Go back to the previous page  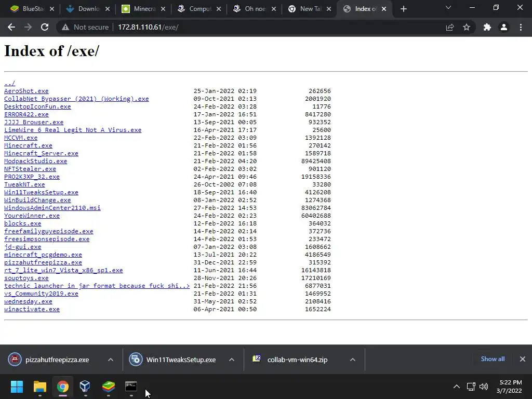(11, 27)
